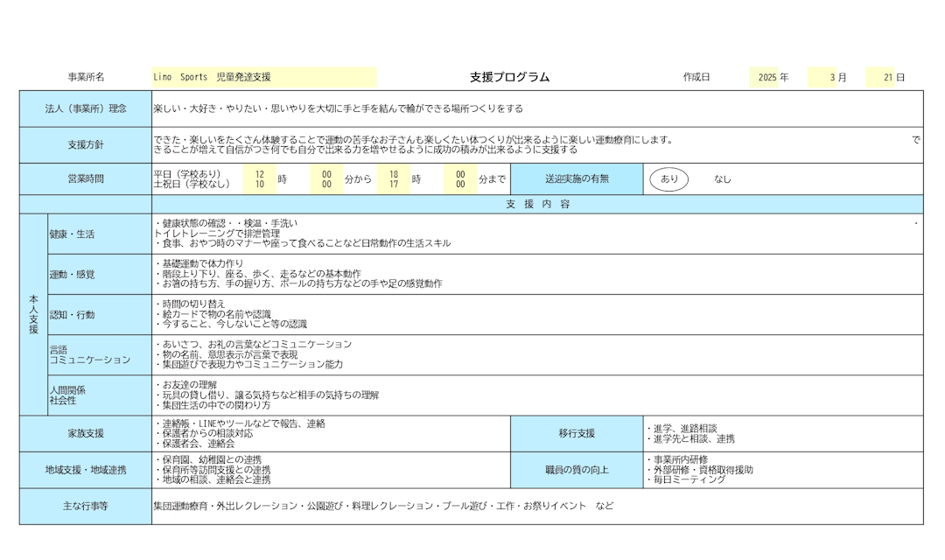
Task: Select the 主な行事等 label cell
Action: [x=86, y=506]
